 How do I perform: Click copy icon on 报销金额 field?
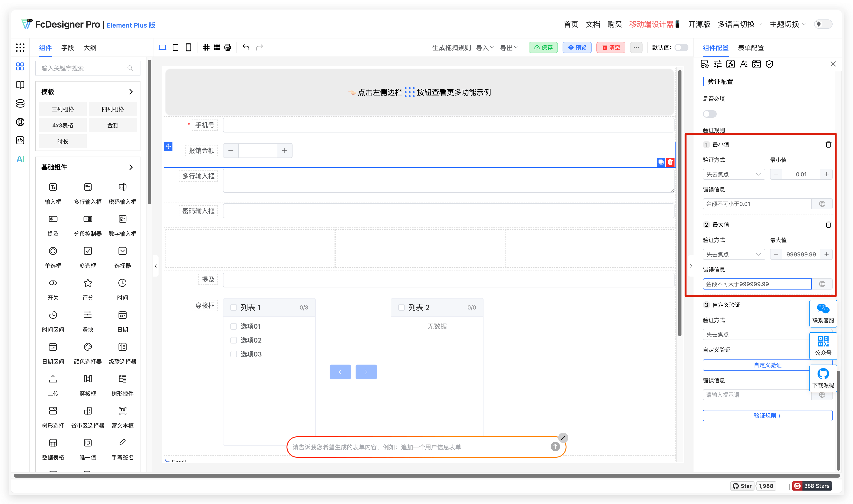point(661,162)
